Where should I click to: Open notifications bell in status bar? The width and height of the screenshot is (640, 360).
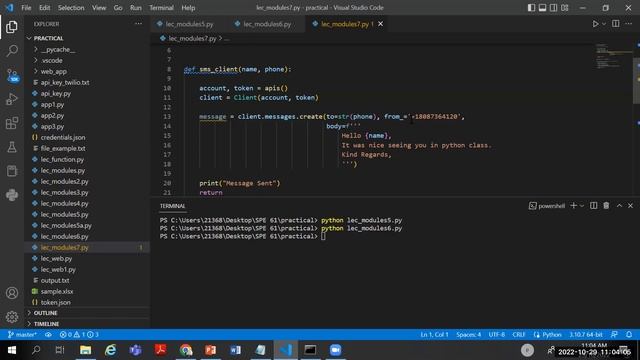(x=629, y=335)
